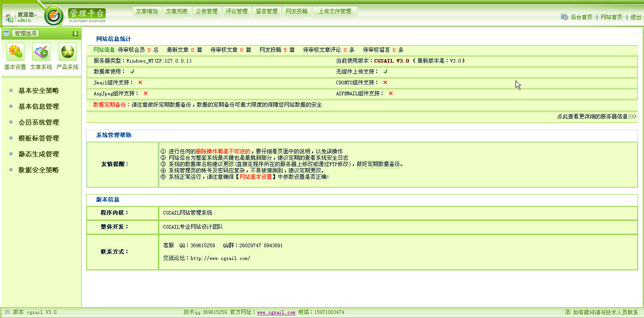Click 版本 cgsail V3.0 status text
Image resolution: width=644 pixels, height=318 pixels.
[34, 312]
